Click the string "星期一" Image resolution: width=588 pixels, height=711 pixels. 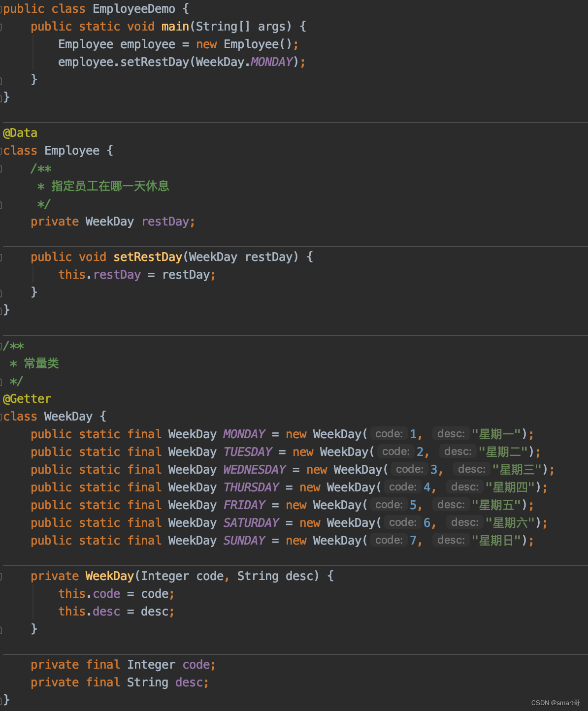point(496,434)
